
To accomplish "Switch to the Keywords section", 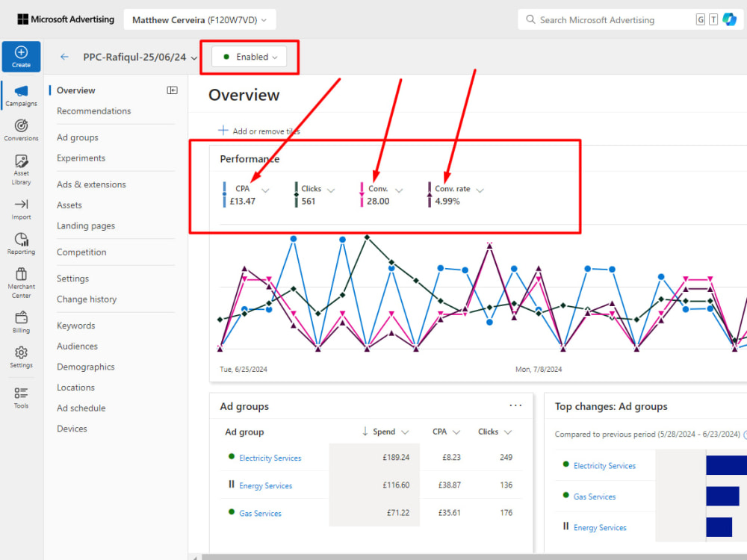I will [78, 325].
